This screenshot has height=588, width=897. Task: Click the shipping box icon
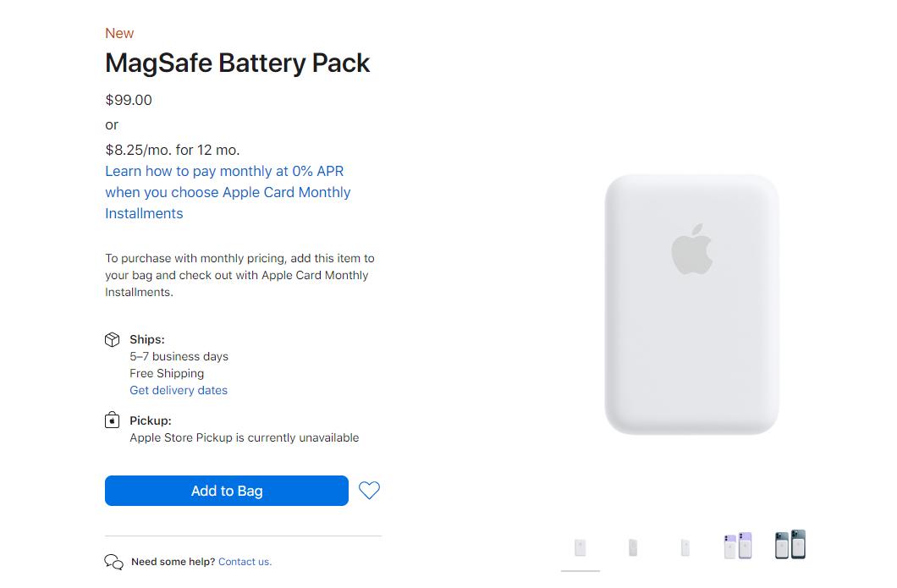112,340
